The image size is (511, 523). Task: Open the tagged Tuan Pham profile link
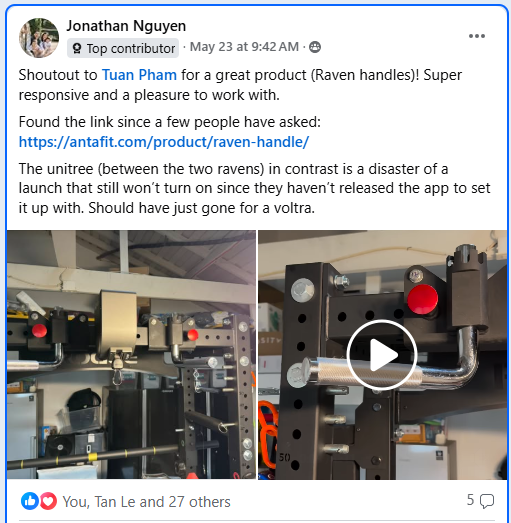139,75
